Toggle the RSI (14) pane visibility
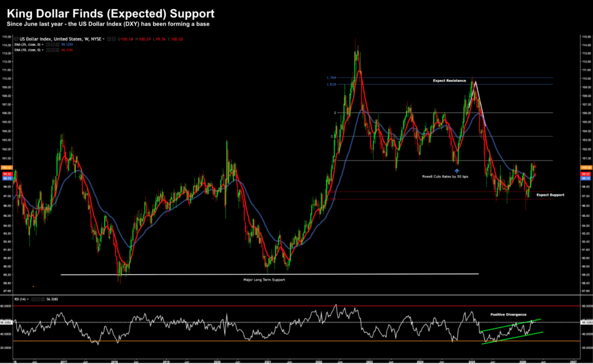This screenshot has width=593, height=364. click(33, 299)
